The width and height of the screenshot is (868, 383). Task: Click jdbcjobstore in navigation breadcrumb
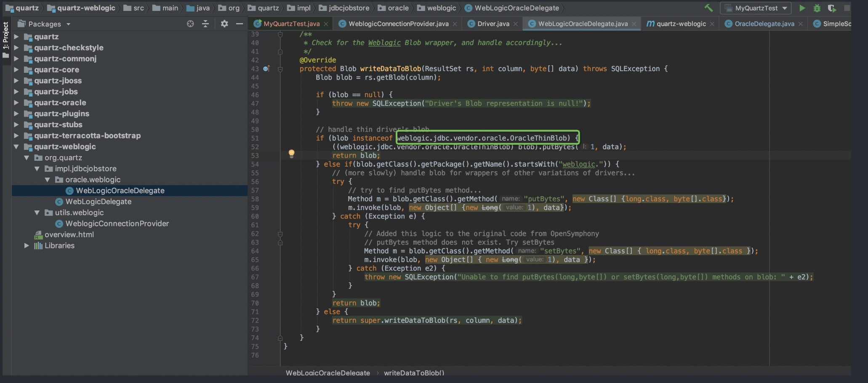pyautogui.click(x=344, y=8)
